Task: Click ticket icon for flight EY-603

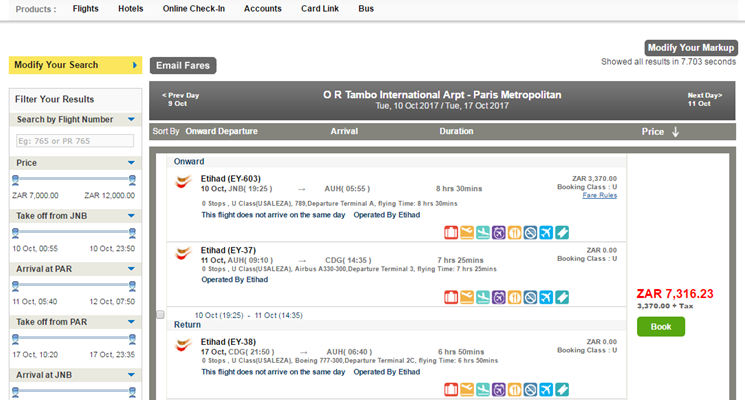Action: click(x=562, y=233)
